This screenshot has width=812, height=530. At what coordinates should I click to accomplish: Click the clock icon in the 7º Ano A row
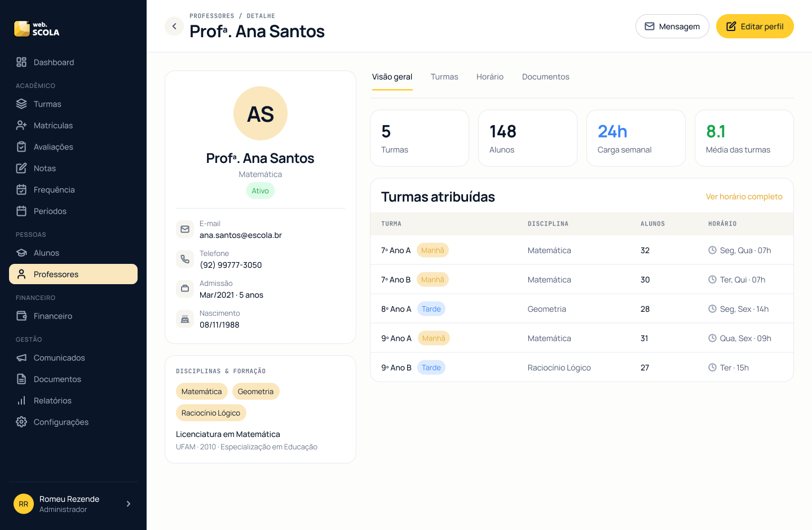[712, 250]
